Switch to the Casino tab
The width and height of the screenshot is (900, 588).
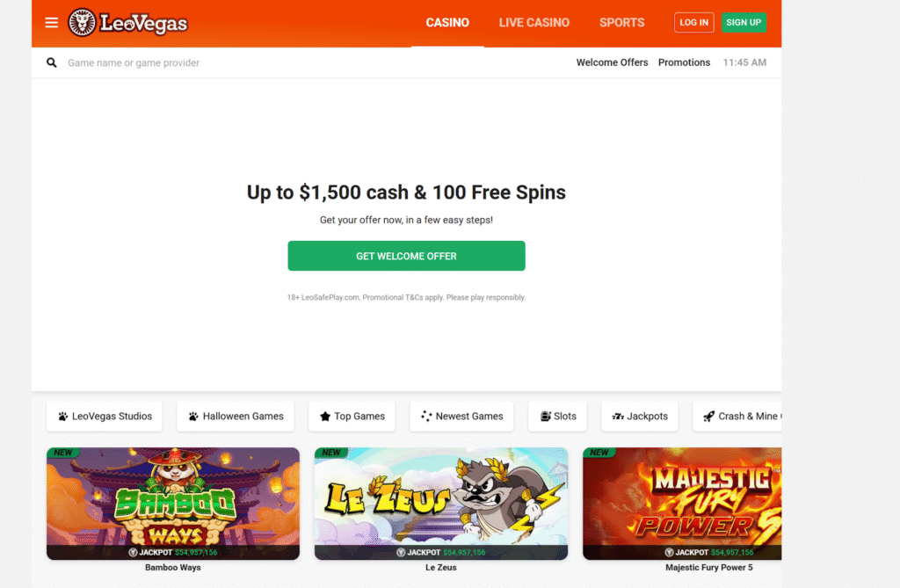(x=447, y=23)
